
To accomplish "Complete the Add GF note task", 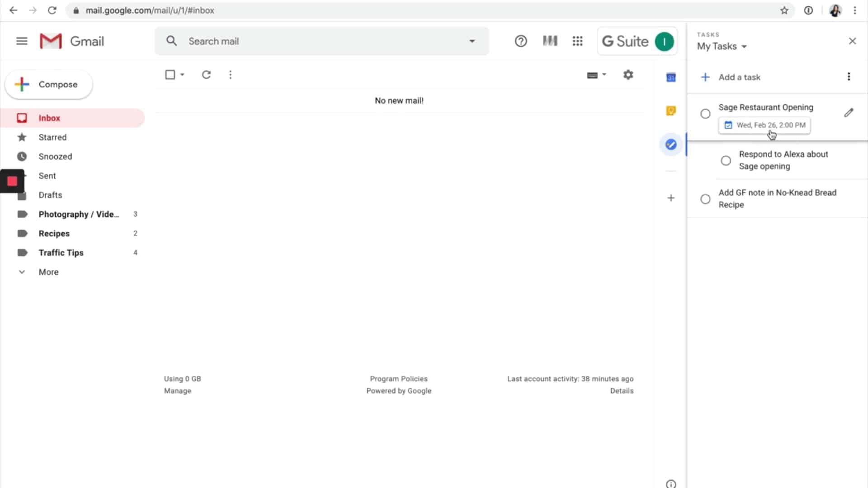I will (x=705, y=199).
